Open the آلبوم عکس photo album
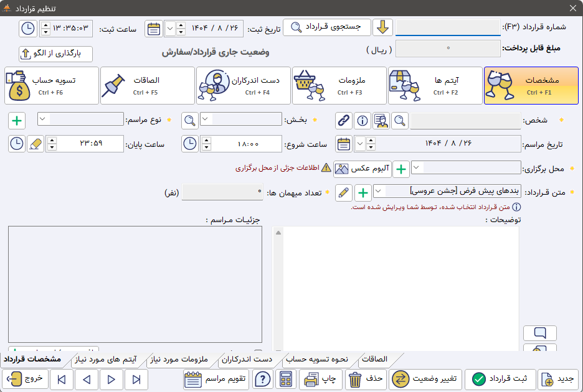This screenshot has height=392, width=583. coord(357,169)
